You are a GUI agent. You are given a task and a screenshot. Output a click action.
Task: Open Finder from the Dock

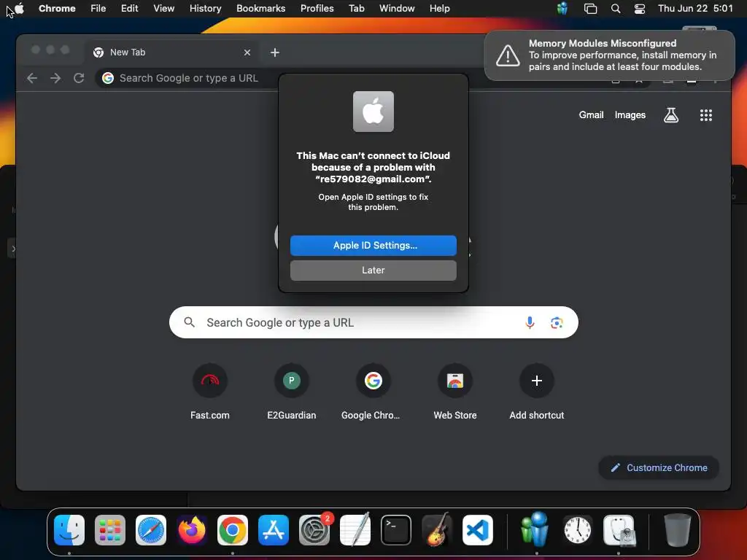pos(69,530)
